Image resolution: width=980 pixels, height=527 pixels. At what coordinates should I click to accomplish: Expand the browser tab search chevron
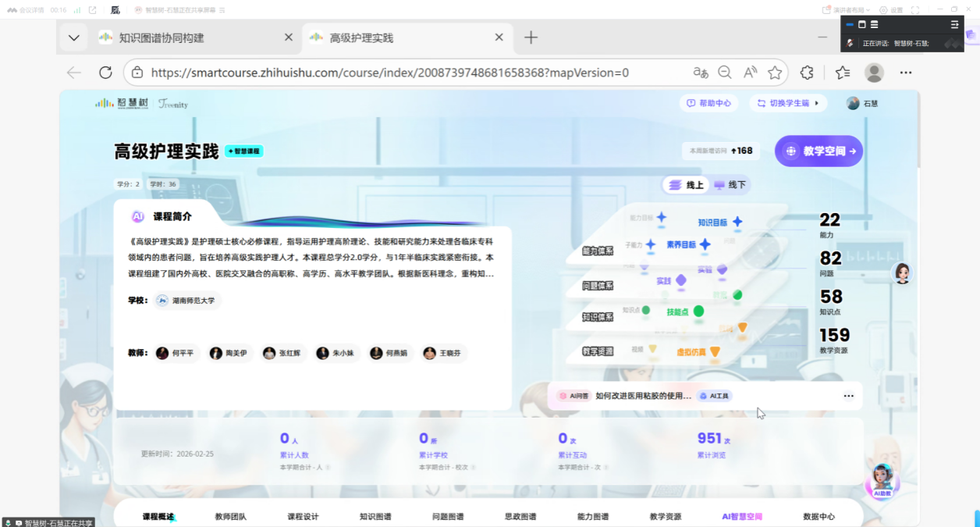point(73,37)
